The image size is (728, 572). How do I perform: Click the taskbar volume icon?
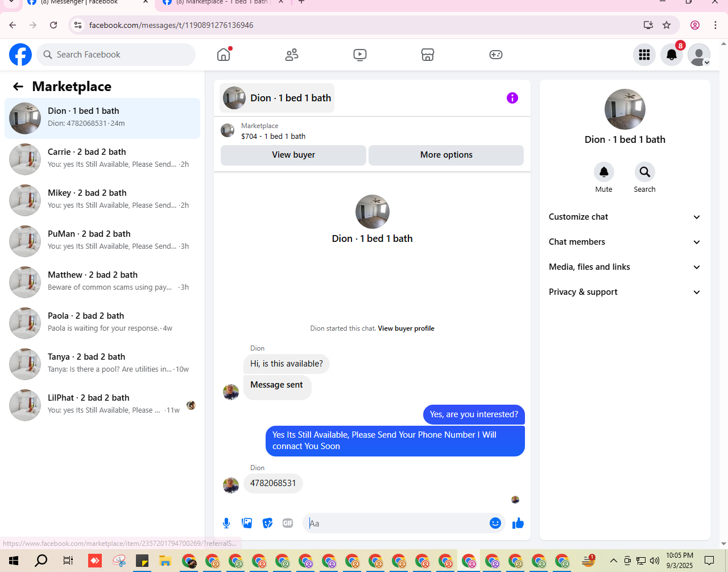point(655,561)
